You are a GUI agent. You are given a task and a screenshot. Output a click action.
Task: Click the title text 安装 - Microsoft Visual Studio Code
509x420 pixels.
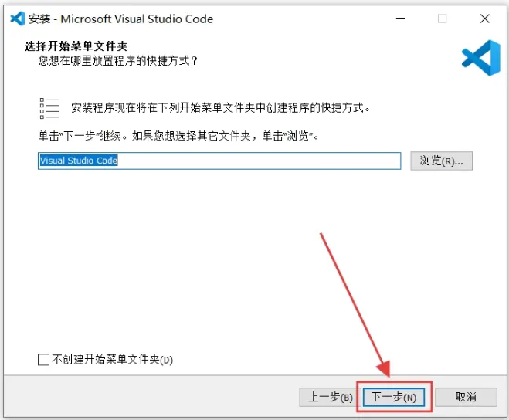120,19
